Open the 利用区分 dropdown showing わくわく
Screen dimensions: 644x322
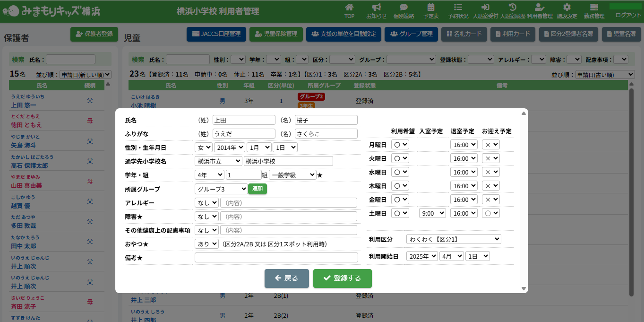coord(453,239)
